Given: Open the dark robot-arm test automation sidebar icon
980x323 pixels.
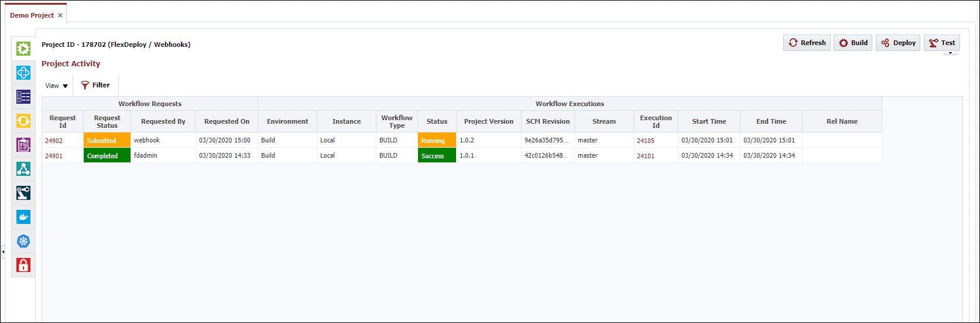Looking at the screenshot, I should click(23, 193).
